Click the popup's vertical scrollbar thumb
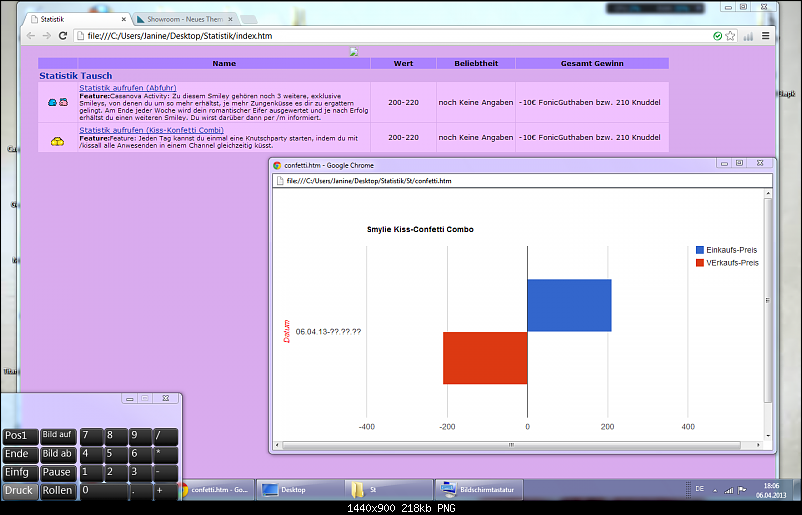The image size is (802, 515). click(x=768, y=301)
